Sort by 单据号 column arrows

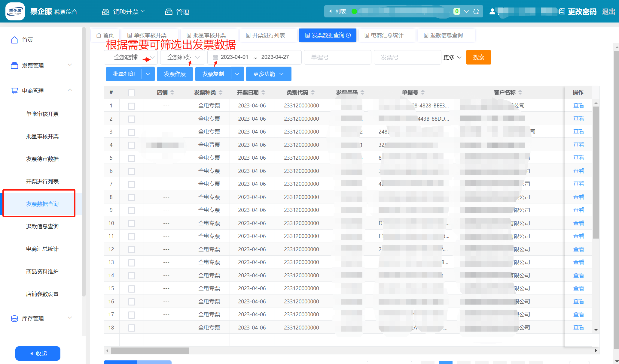[x=423, y=92]
